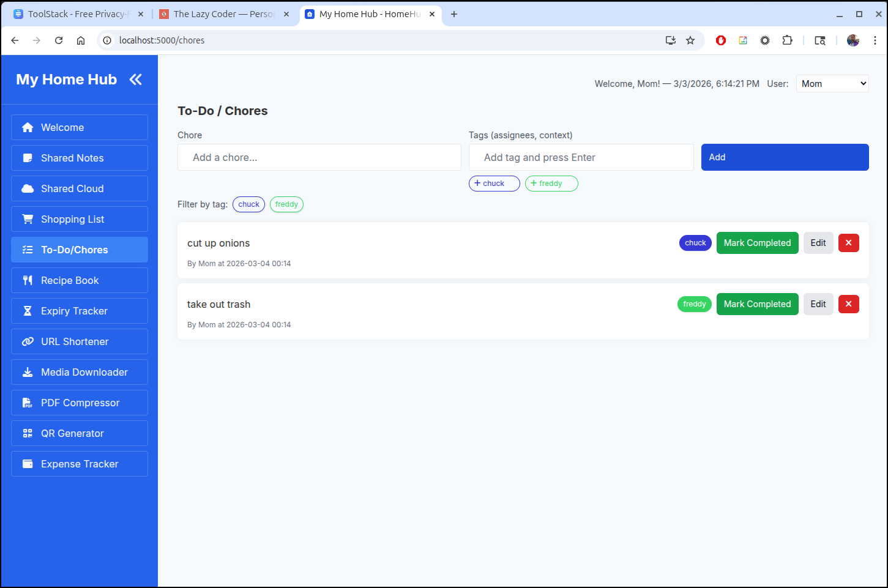Open the User dropdown showing Mom
Viewport: 888px width, 588px height.
(832, 84)
